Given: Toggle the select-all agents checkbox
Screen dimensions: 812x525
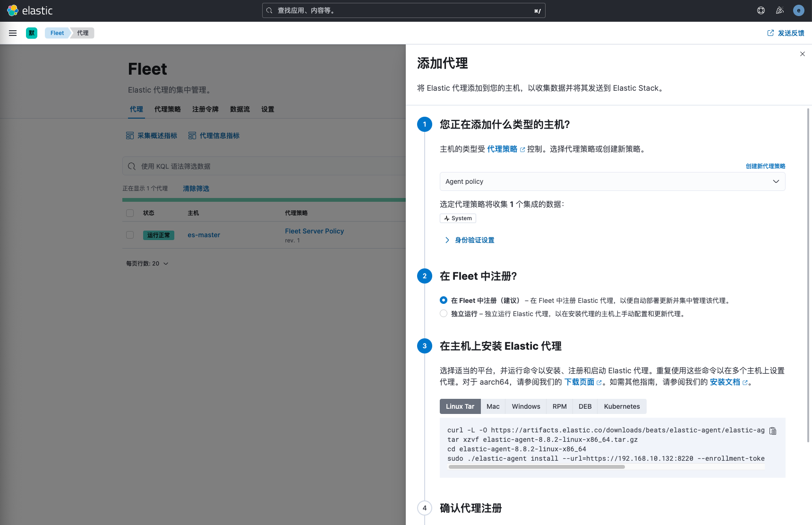Looking at the screenshot, I should [130, 213].
